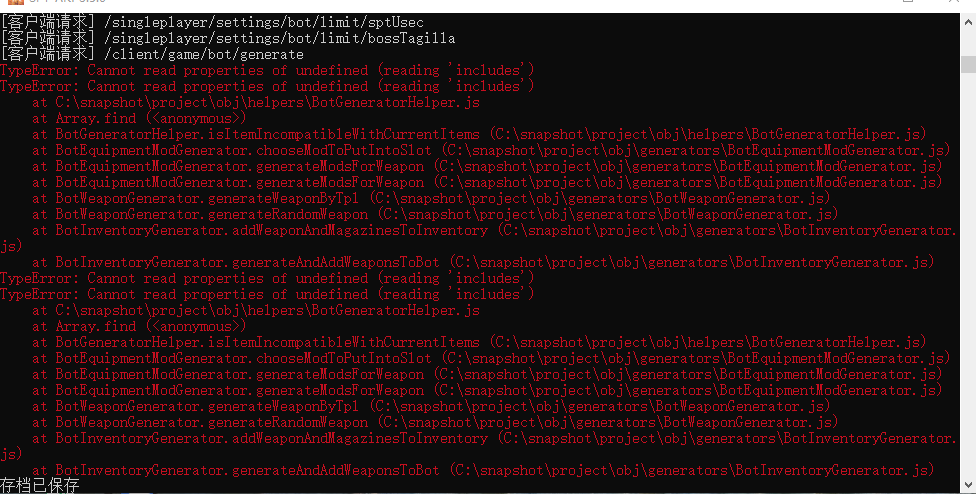Click the last chooseModToPutIntoSlot stack line
The height and width of the screenshot is (494, 976).
point(491,358)
